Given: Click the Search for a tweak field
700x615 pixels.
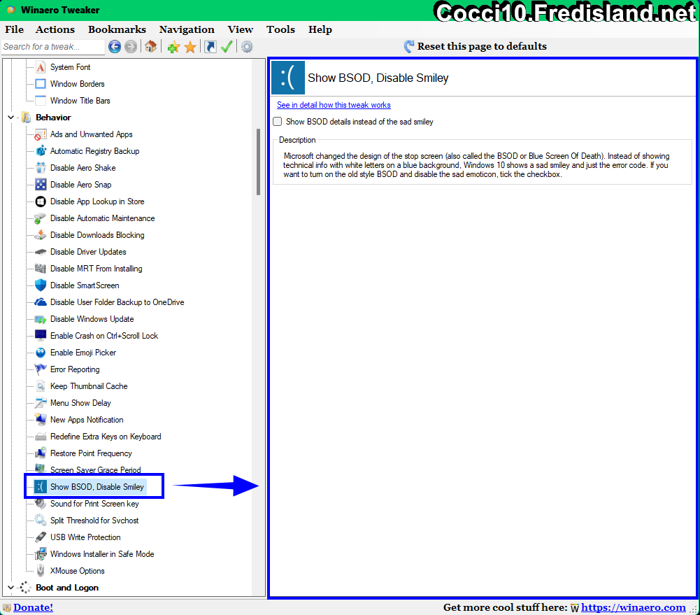Looking at the screenshot, I should coord(53,46).
